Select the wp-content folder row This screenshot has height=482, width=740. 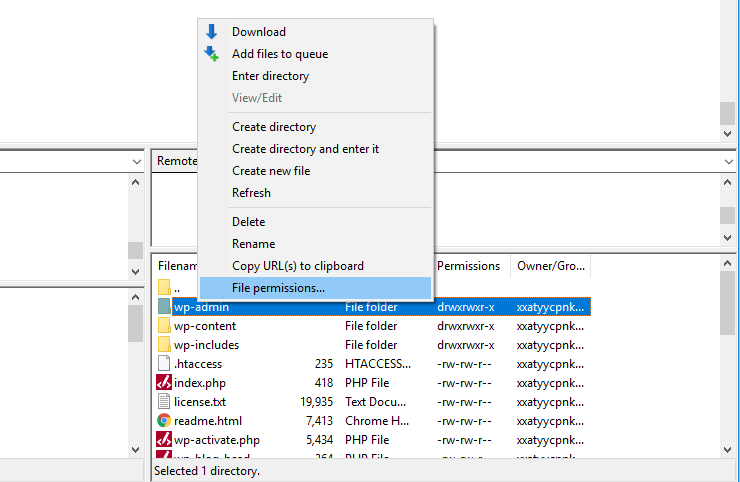[373, 326]
